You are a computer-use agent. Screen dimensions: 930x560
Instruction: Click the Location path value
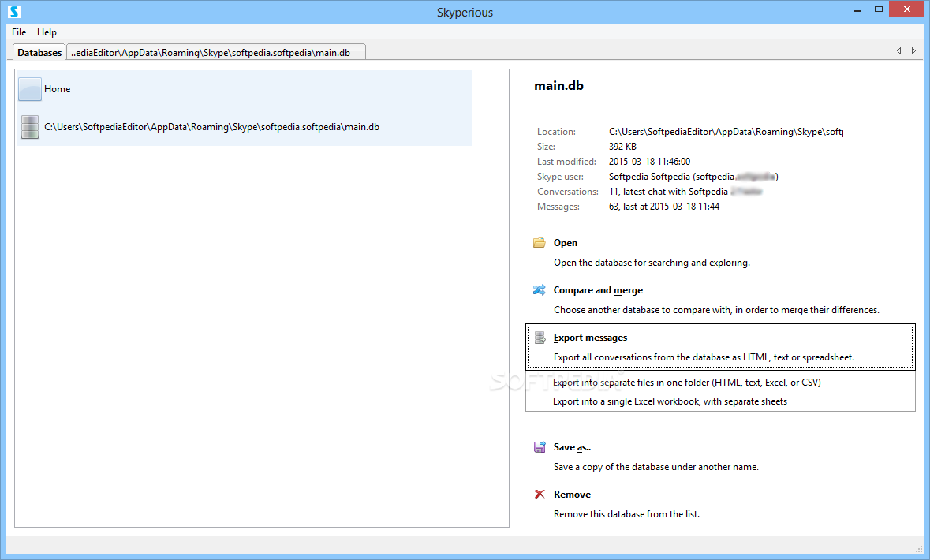[726, 132]
